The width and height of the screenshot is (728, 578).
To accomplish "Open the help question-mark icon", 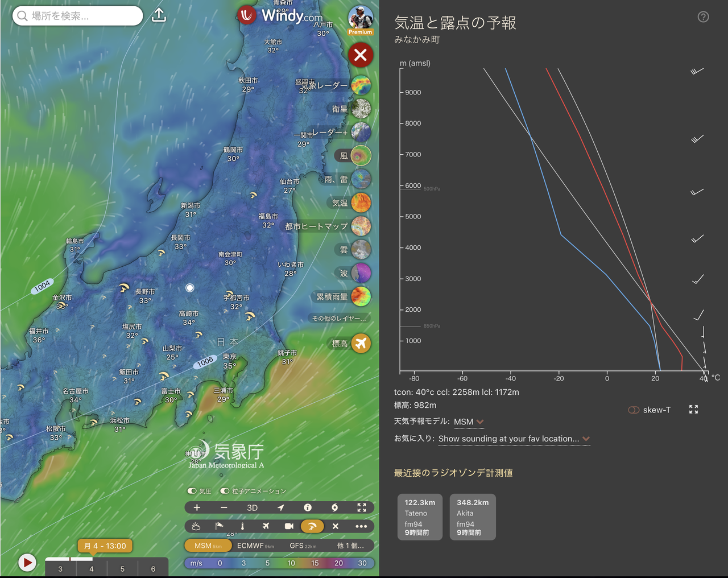I will tap(704, 17).
